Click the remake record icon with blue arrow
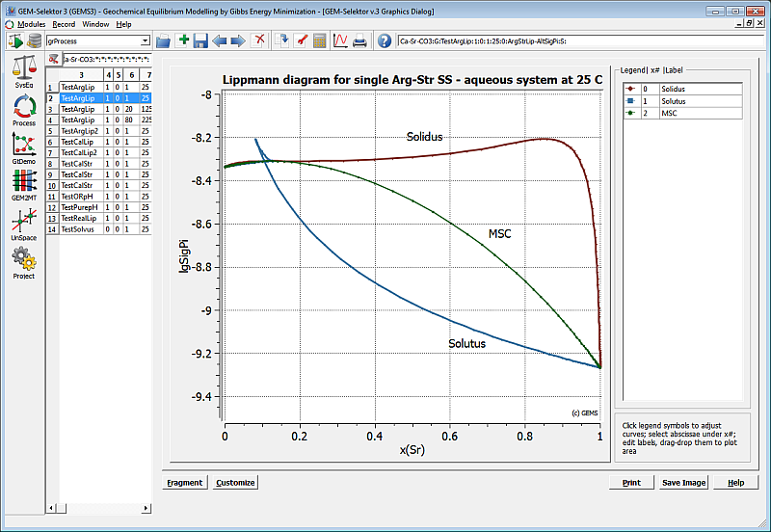This screenshot has width=771, height=532. click(x=281, y=40)
